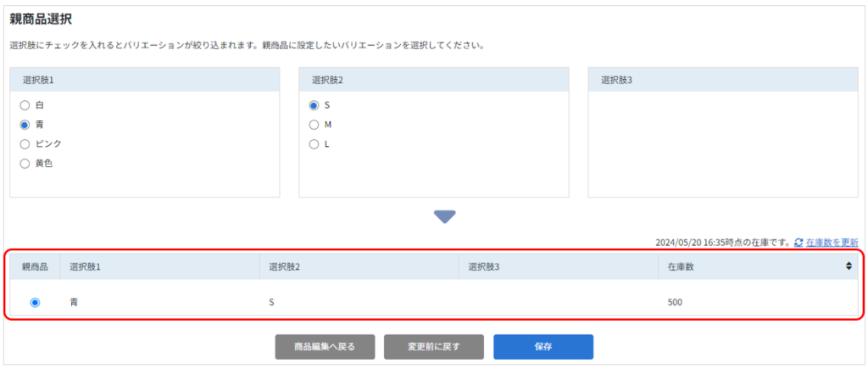Click the blue 保存 button

coord(543,347)
